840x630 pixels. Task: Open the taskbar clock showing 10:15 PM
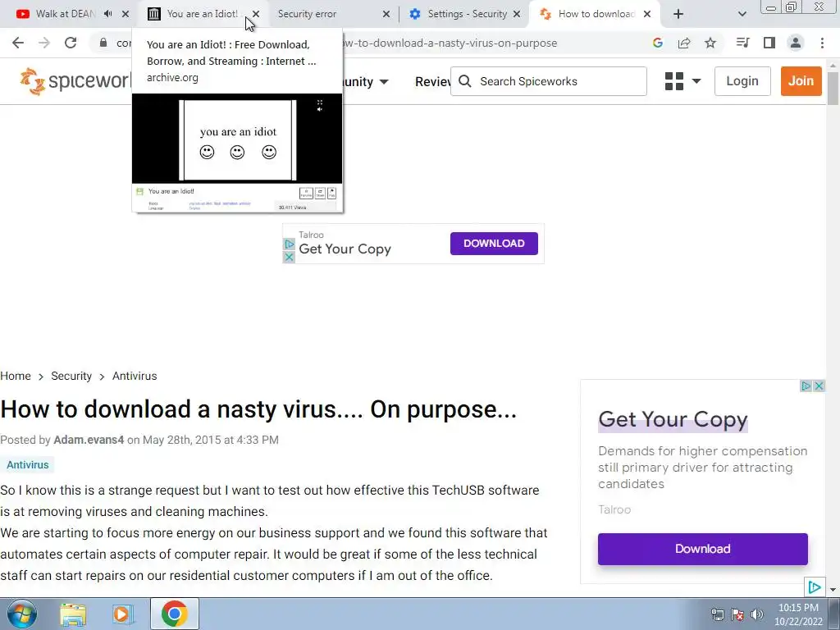(x=798, y=614)
